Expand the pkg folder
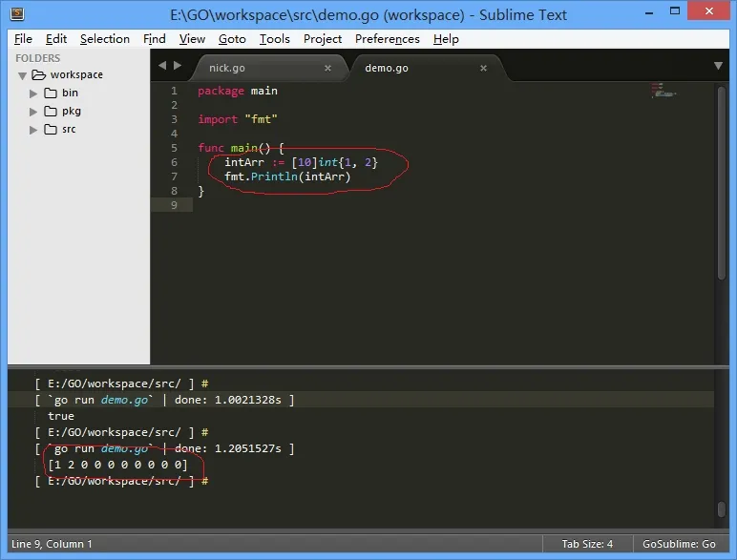737x560 pixels. (33, 112)
